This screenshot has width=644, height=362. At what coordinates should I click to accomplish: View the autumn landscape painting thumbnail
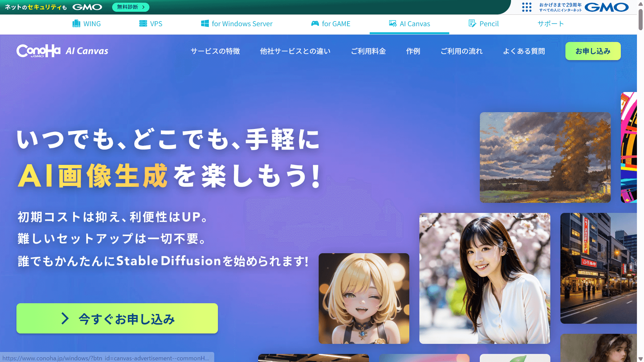pyautogui.click(x=545, y=157)
